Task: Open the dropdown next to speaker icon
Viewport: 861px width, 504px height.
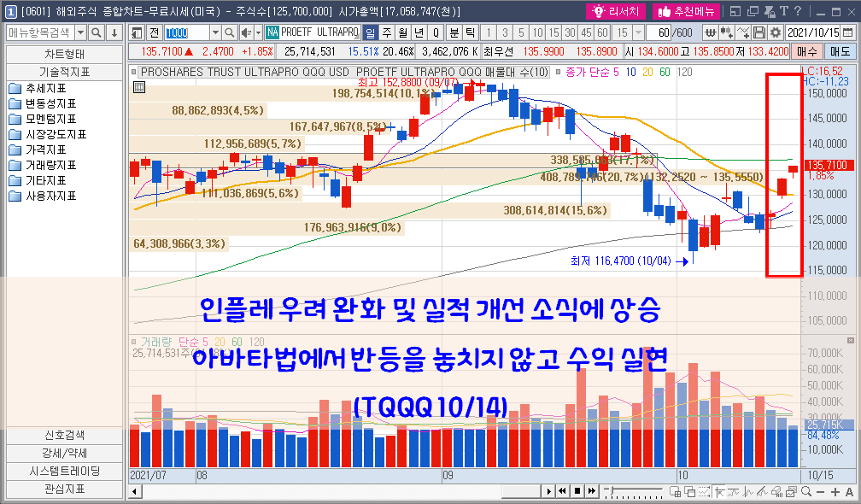Action: click(x=258, y=33)
